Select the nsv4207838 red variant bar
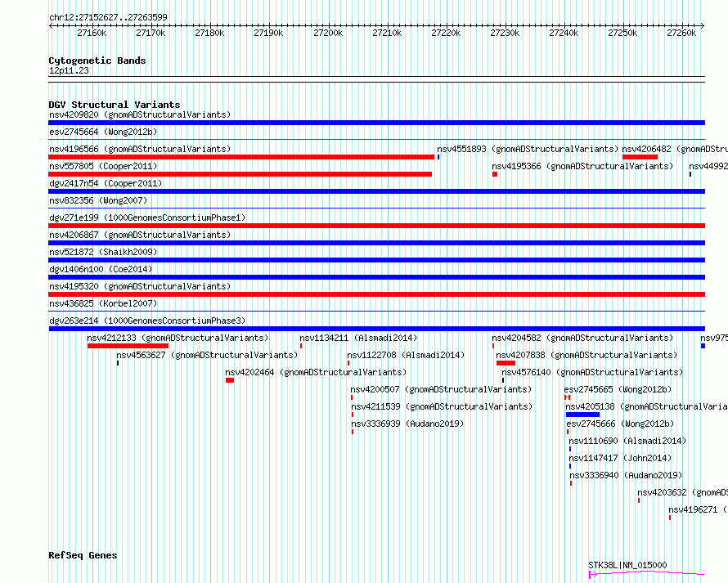Screen dimensions: 728x583 [x=506, y=363]
